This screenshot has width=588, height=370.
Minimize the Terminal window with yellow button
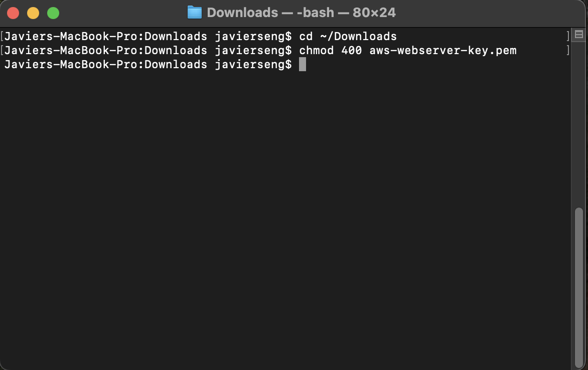[33, 13]
